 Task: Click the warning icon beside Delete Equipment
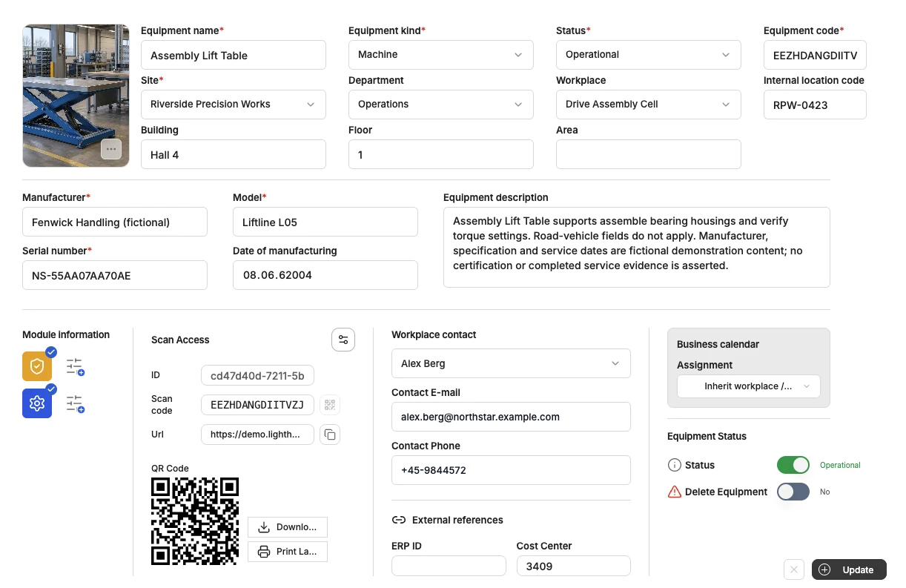click(x=675, y=492)
